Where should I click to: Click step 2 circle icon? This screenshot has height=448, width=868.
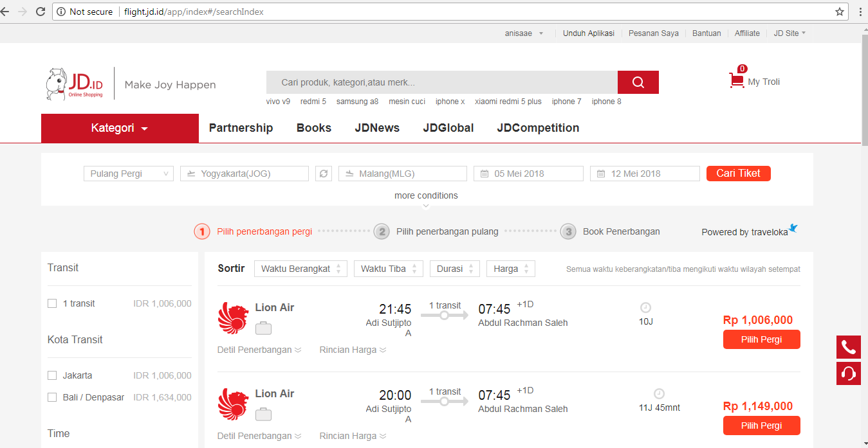click(382, 231)
